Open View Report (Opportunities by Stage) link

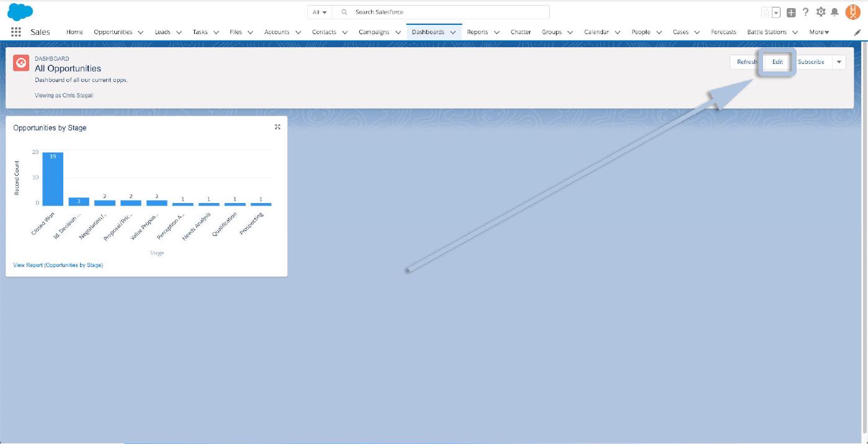coord(58,265)
